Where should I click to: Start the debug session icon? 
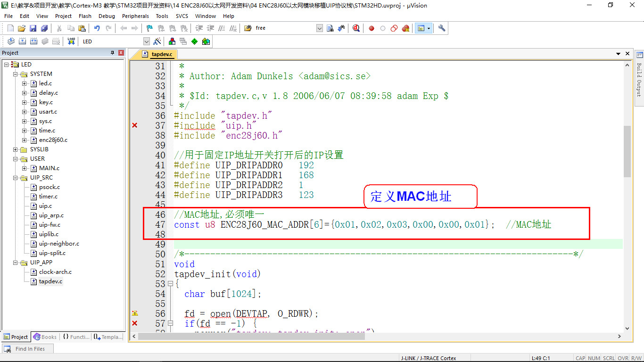click(x=356, y=28)
